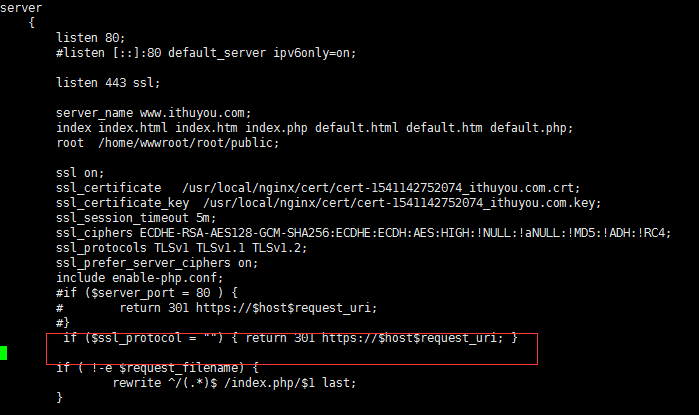The height and width of the screenshot is (415, 699).
Task: Click the 'listen 80;' line
Action: click(90, 38)
